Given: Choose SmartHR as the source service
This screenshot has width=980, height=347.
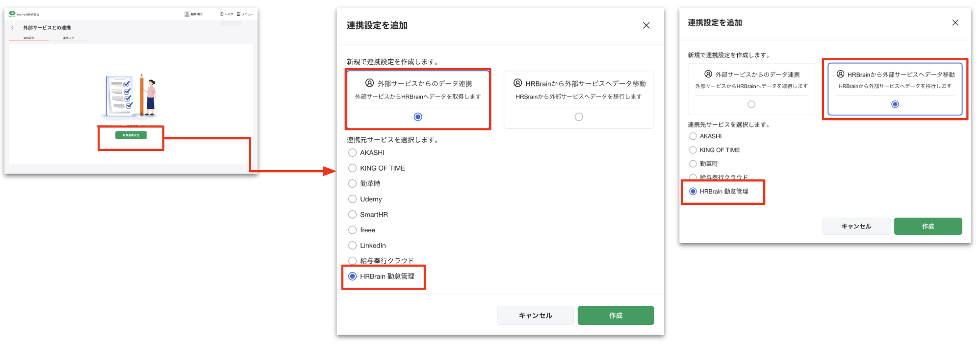Looking at the screenshot, I should tap(352, 215).
